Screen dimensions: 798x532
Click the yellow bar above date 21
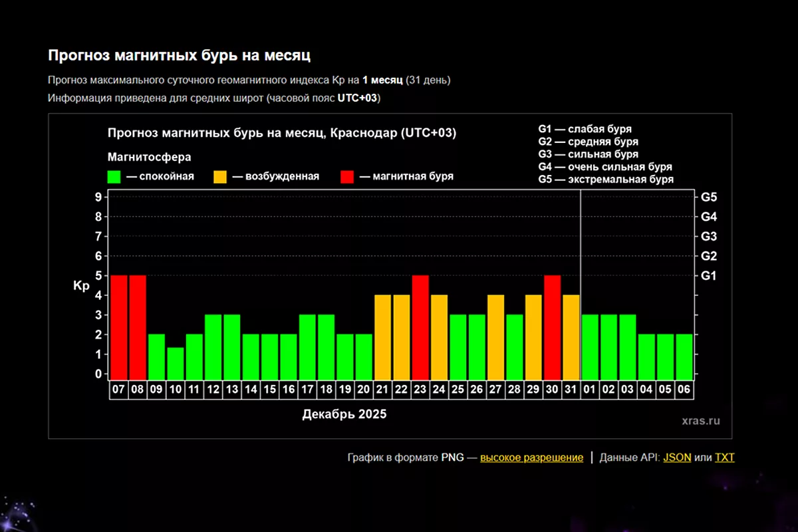382,336
